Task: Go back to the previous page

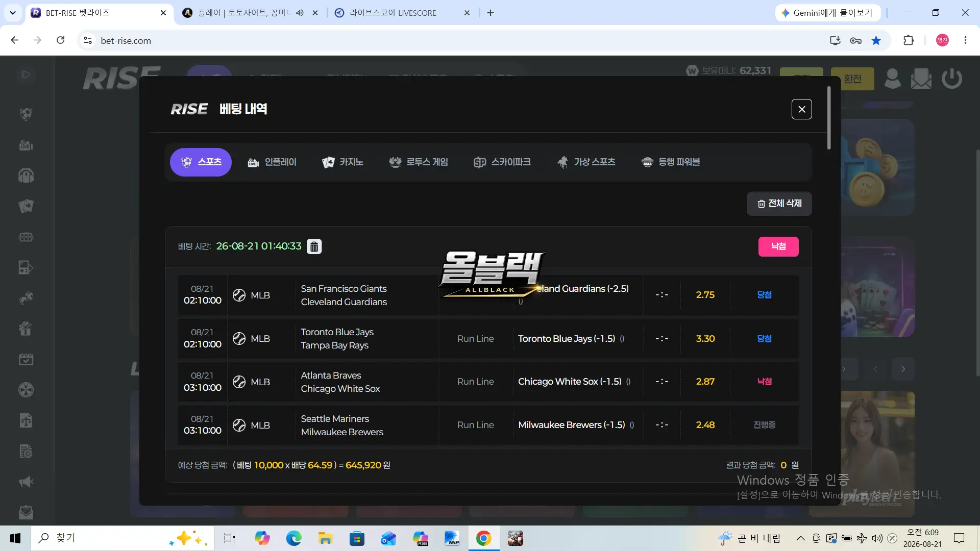Action: click(15, 40)
